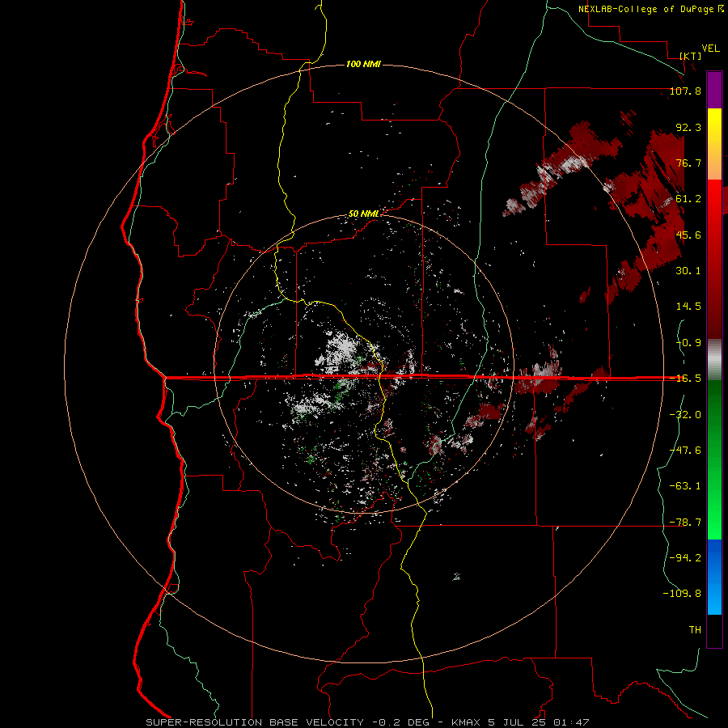Screen dimensions: 728x728
Task: Click the -63.1 scale value
Action: tap(685, 486)
